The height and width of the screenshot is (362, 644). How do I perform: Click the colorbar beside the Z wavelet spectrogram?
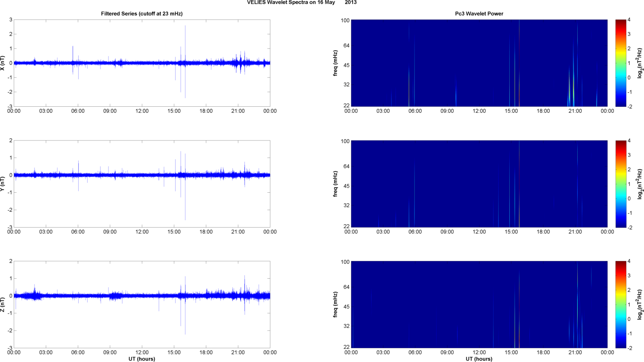pos(621,305)
